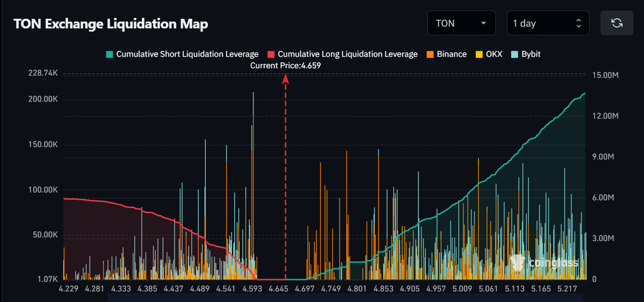Viewport: 644px width, 302px height.
Task: Open the 1 day timeframe selector
Action: 548,23
